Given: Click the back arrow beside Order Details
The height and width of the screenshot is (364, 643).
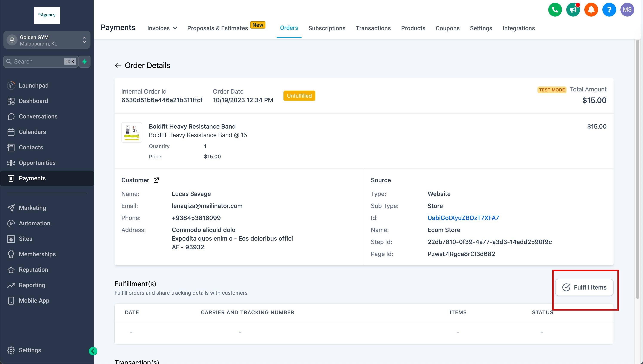Looking at the screenshot, I should tap(118, 65).
